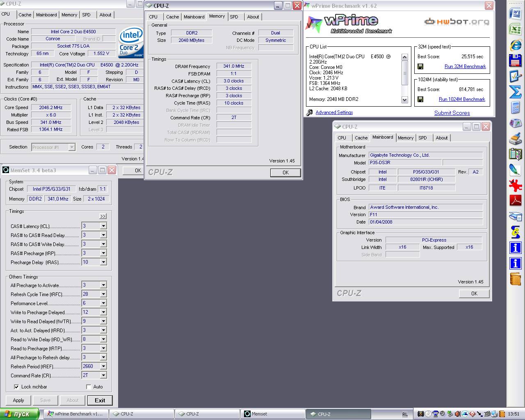The width and height of the screenshot is (525, 420).
Task: Click the blue floppy disk launcher icon
Action: [x=515, y=60]
